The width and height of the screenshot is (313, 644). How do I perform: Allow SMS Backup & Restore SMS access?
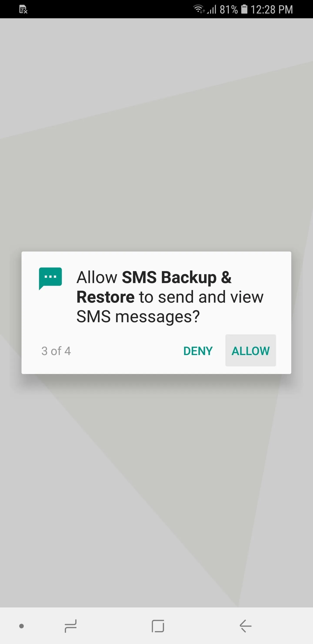[x=251, y=351]
